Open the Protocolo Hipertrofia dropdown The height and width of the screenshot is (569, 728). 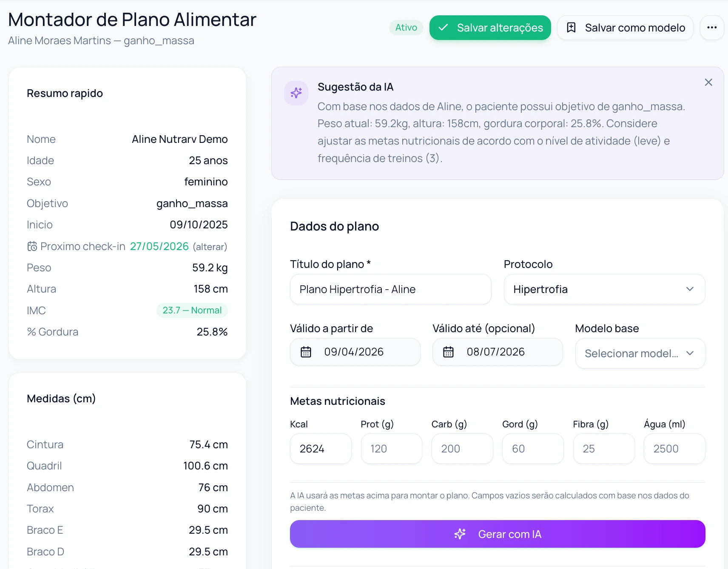pyautogui.click(x=604, y=289)
